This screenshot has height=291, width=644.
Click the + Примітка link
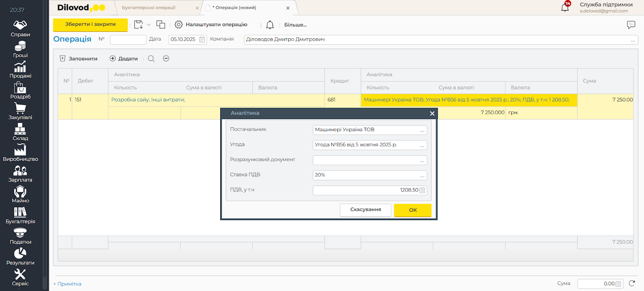tap(68, 284)
